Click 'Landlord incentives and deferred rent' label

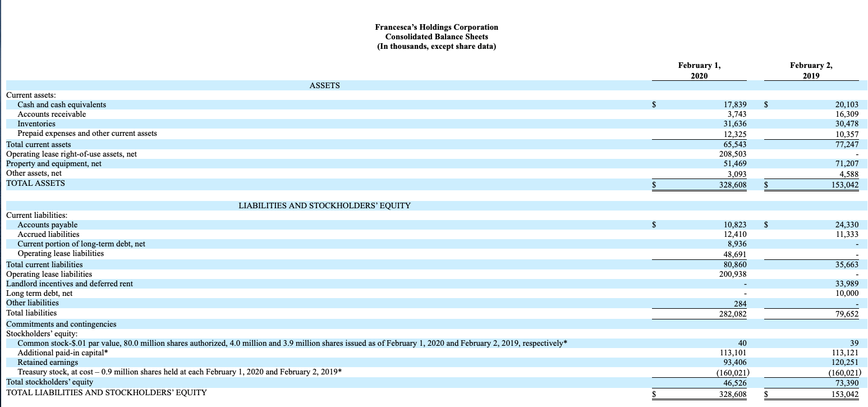pos(70,283)
